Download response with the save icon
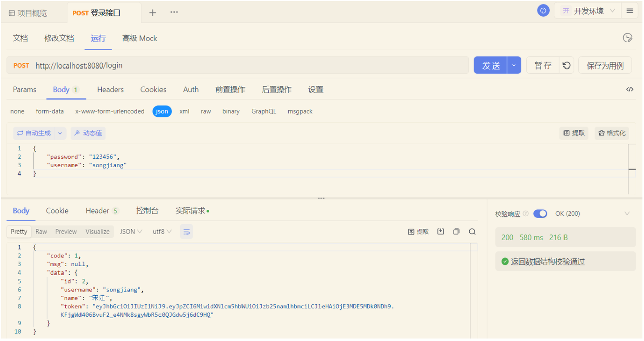The height and width of the screenshot is (341, 644). 441,232
